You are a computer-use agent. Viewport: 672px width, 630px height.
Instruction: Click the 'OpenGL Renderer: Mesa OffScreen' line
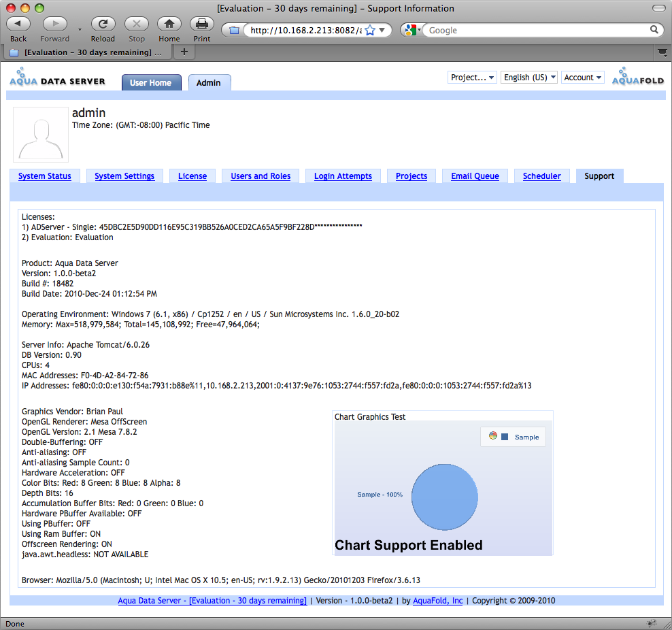84,422
